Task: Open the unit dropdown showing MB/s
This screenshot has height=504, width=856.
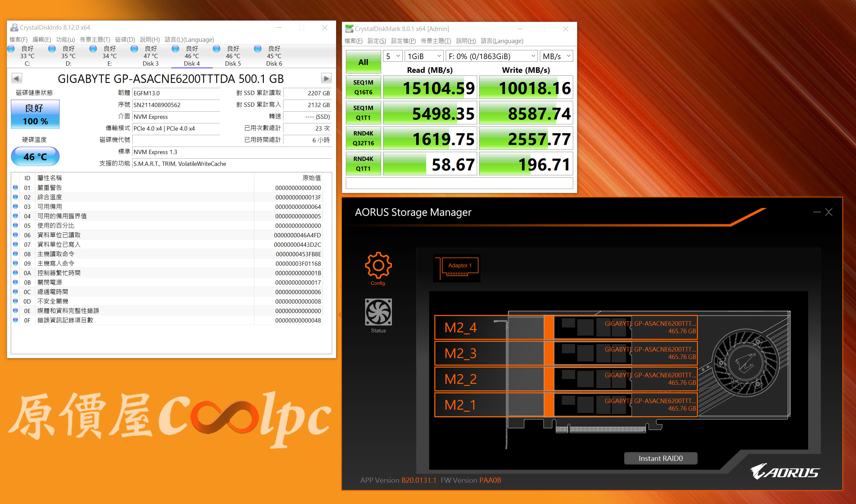Action: pos(556,56)
